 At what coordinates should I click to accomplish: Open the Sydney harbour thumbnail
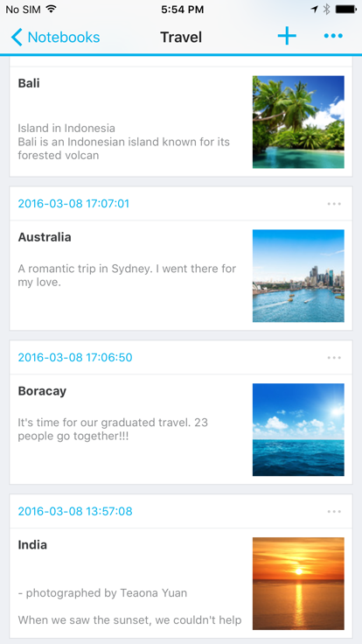point(298,276)
